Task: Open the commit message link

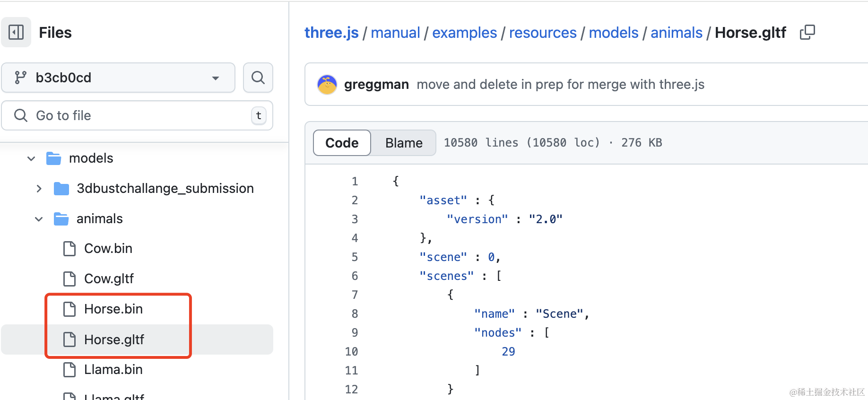Action: click(x=561, y=85)
